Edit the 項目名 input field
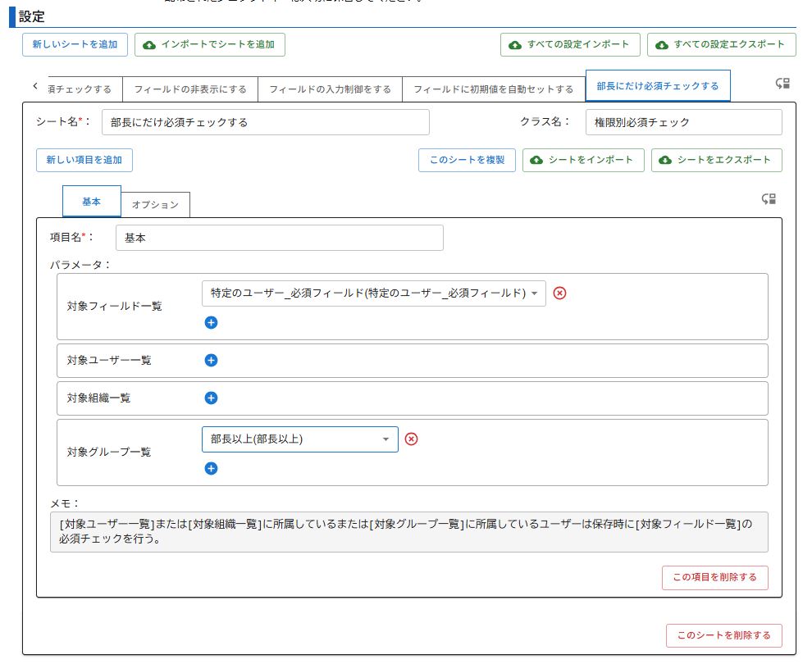The height and width of the screenshot is (664, 812). click(x=280, y=238)
